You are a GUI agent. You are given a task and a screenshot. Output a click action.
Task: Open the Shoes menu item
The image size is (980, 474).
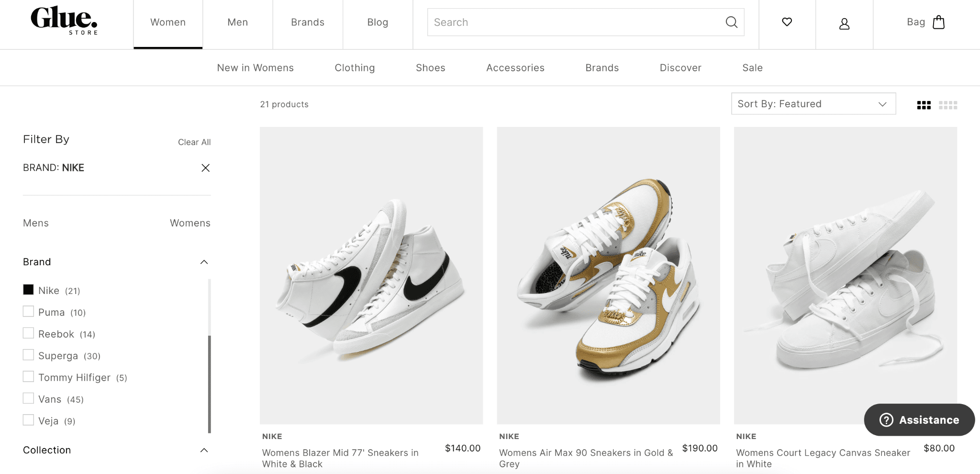tap(430, 68)
